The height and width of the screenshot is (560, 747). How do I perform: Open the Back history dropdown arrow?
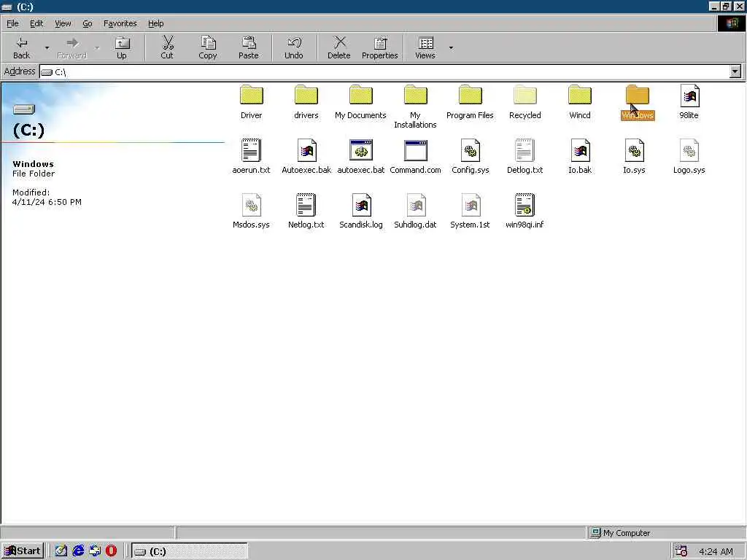47,47
